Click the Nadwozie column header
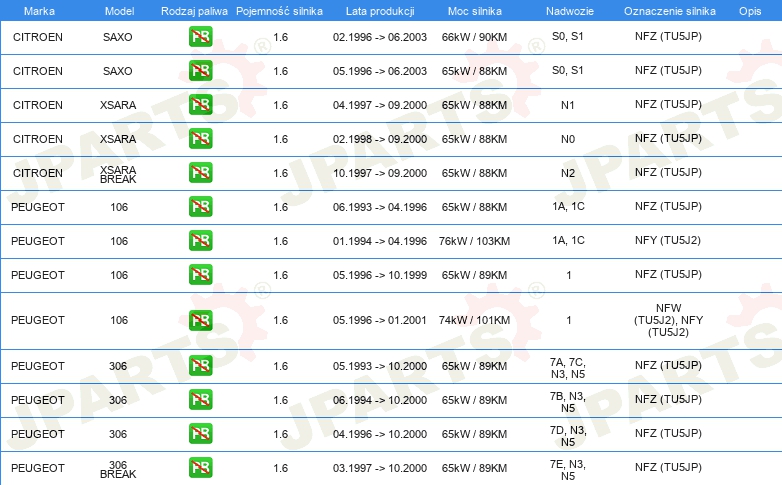The image size is (782, 485). [x=570, y=11]
